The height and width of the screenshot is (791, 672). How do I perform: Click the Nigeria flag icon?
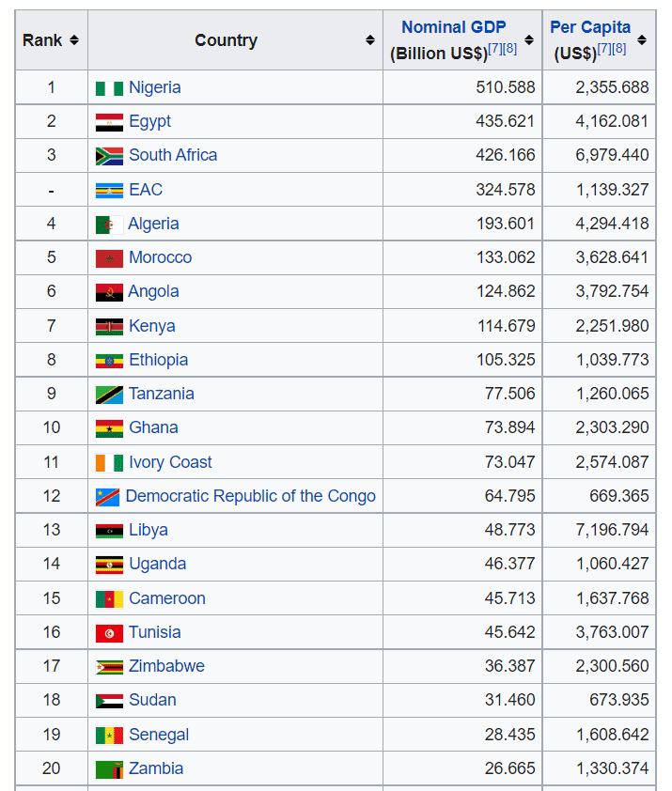coord(109,88)
